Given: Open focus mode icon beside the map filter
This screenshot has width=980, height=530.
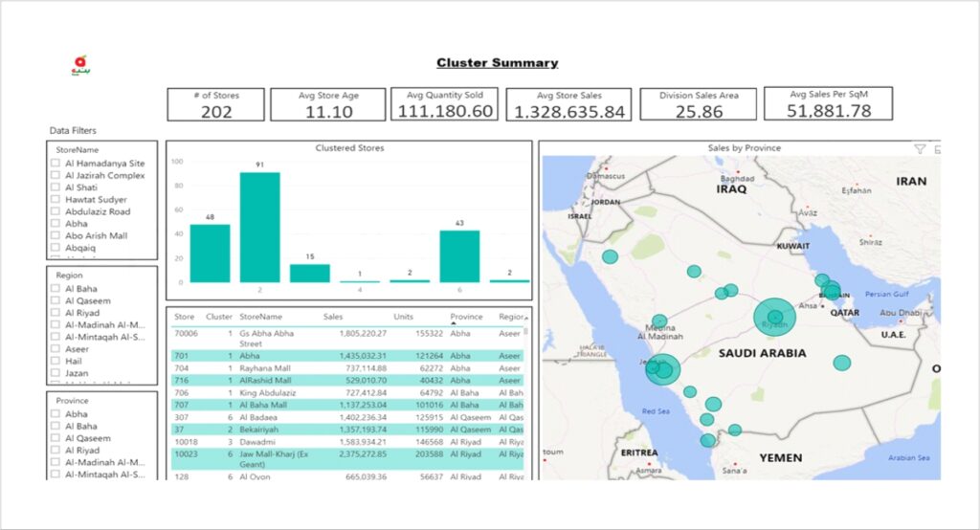Looking at the screenshot, I should tap(937, 149).
